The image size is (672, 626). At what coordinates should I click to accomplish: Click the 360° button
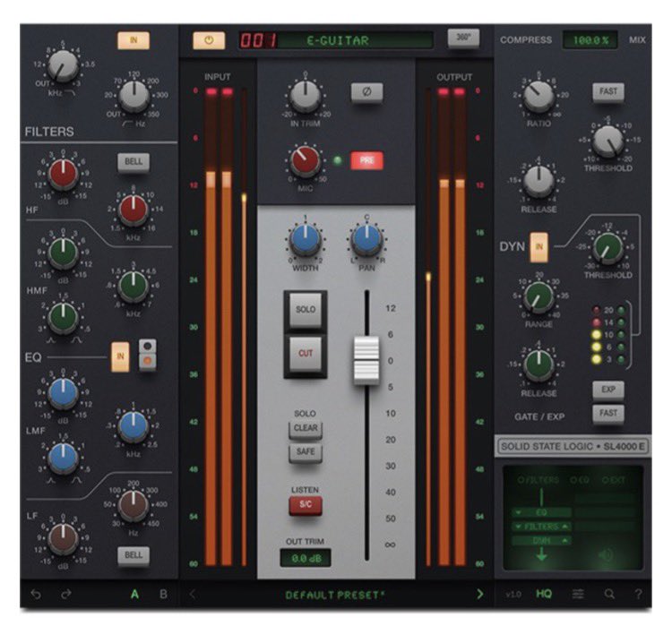(463, 38)
